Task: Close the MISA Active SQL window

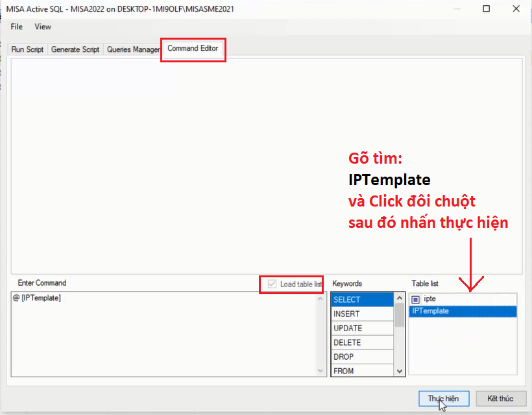Action: tap(516, 8)
